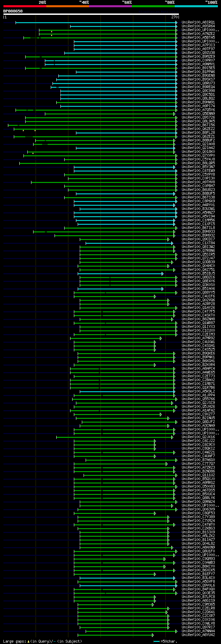
Task: Select the UniRef100_B8FL28 label
Action: click(x=198, y=133)
